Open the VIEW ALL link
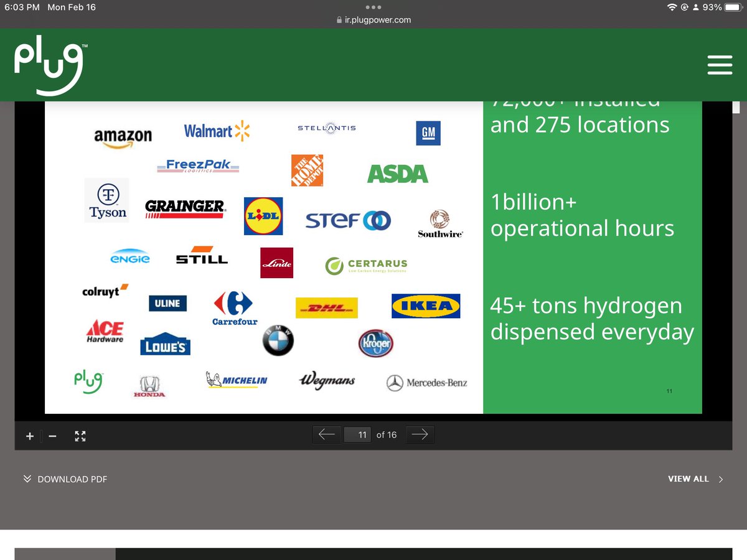The image size is (747, 560). click(x=688, y=479)
